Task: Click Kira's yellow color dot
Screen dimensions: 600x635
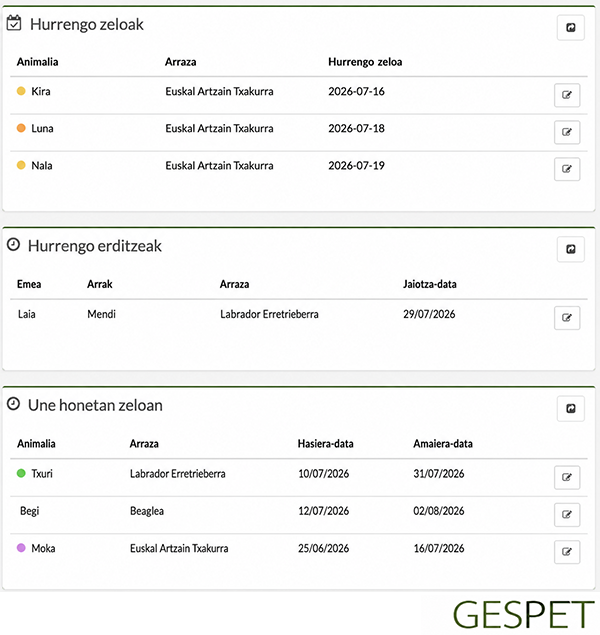Action: click(x=21, y=91)
